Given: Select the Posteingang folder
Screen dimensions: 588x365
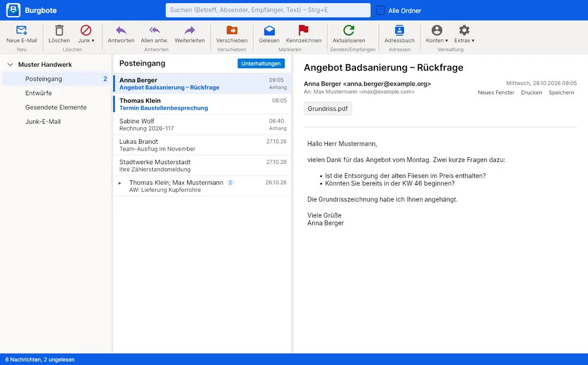Looking at the screenshot, I should click(x=56, y=79).
